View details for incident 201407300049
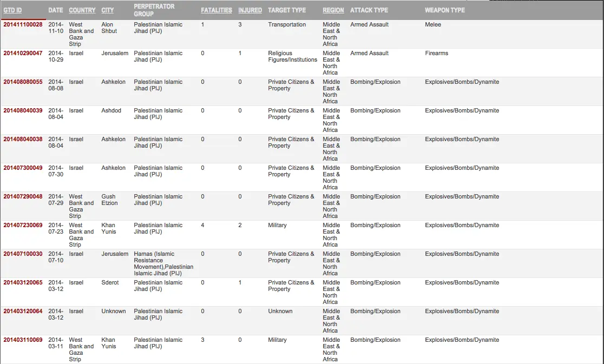This screenshot has width=604, height=364. (x=23, y=168)
